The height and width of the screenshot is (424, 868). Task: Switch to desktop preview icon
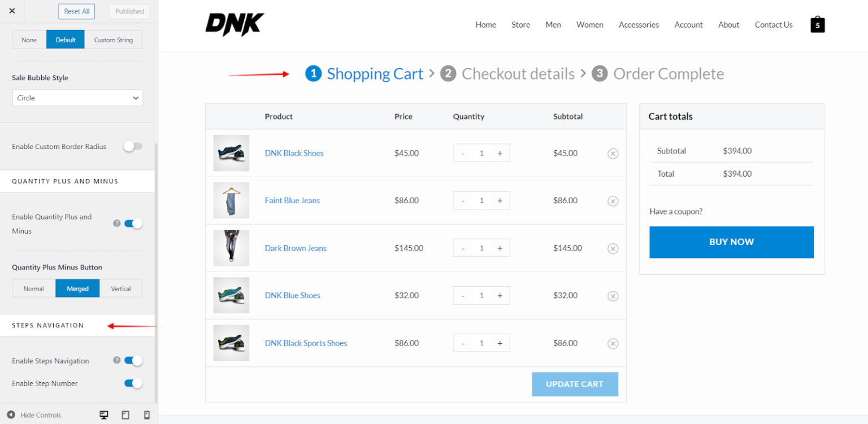pos(104,415)
